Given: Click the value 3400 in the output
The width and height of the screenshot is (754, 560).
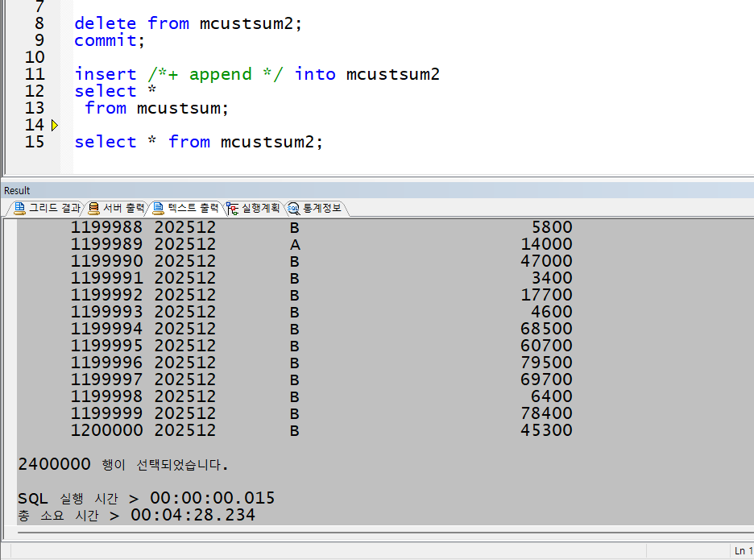Looking at the screenshot, I should click(x=552, y=278).
